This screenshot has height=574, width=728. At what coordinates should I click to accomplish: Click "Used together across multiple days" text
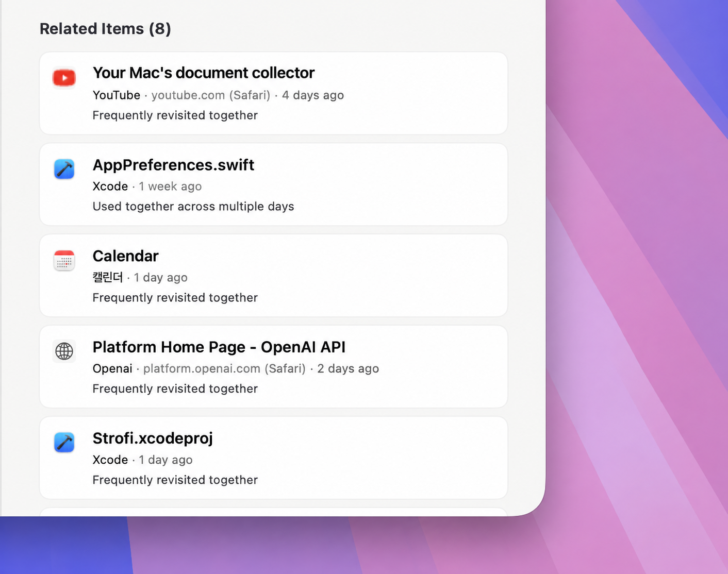tap(193, 207)
